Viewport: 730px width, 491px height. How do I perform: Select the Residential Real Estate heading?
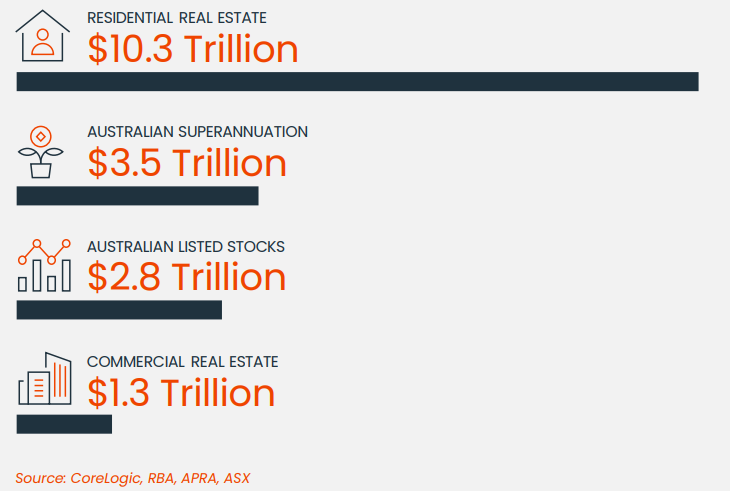point(176,18)
